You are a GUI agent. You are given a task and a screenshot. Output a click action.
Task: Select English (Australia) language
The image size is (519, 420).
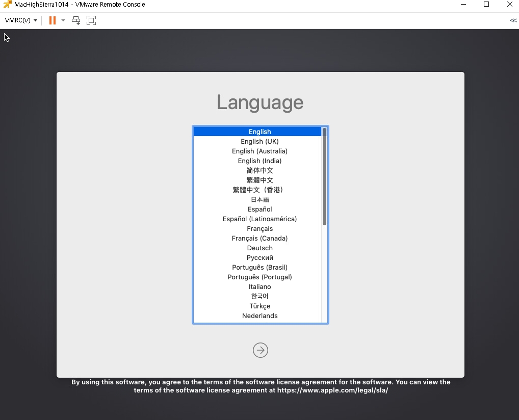[x=257, y=151]
